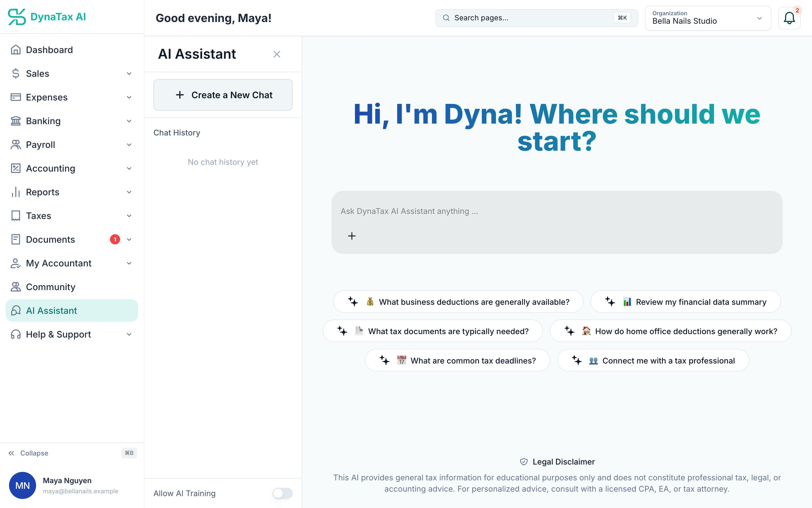Click the Collapse sidebar button
Screen dimensions: 812x508
[x=72, y=453]
